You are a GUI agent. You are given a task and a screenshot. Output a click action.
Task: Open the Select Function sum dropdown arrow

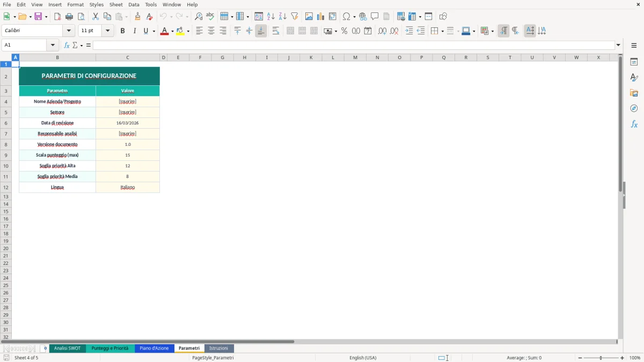point(81,45)
